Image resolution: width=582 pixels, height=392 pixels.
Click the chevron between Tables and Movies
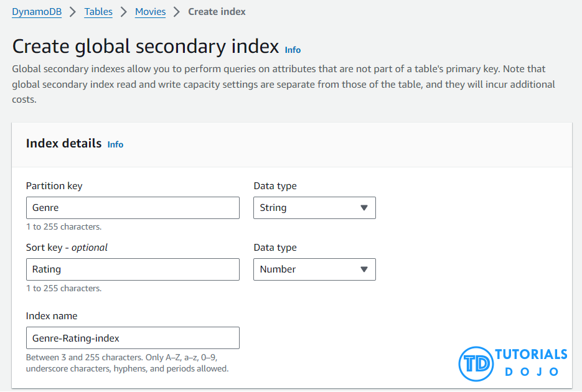point(123,12)
